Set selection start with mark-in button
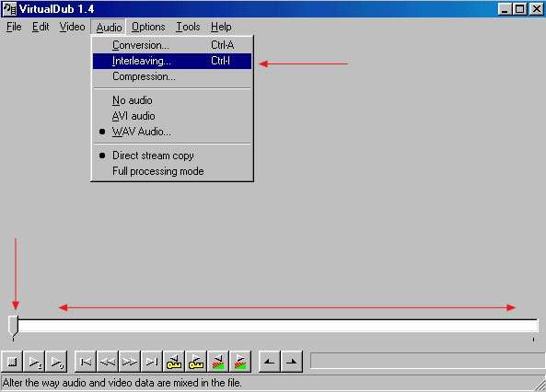546x392 pixels. [x=270, y=362]
